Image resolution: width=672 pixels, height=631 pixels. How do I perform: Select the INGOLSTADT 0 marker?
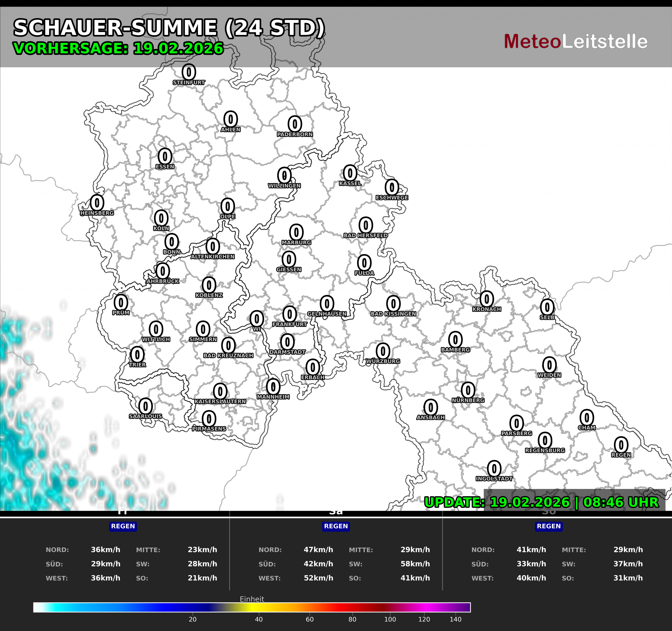coord(494,469)
